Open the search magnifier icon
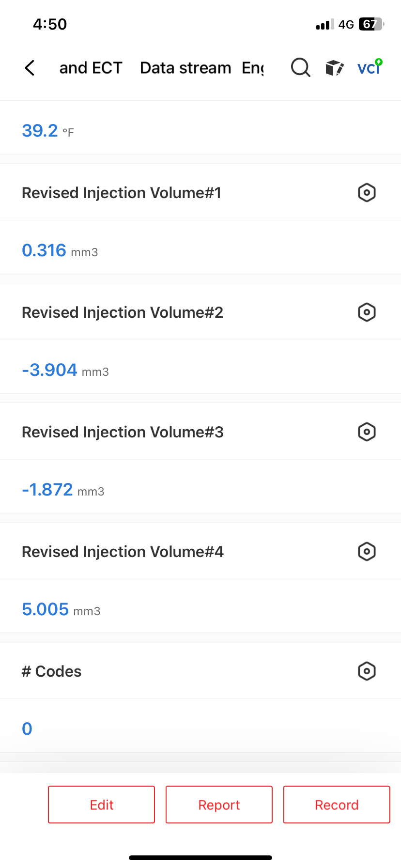The width and height of the screenshot is (401, 868). click(x=300, y=68)
